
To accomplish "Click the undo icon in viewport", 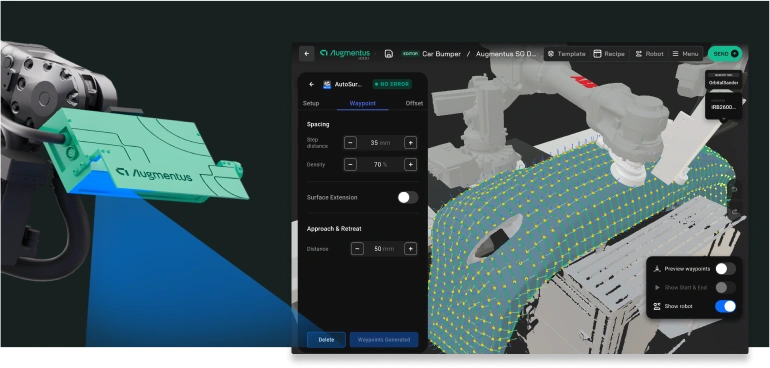I will coord(735,190).
